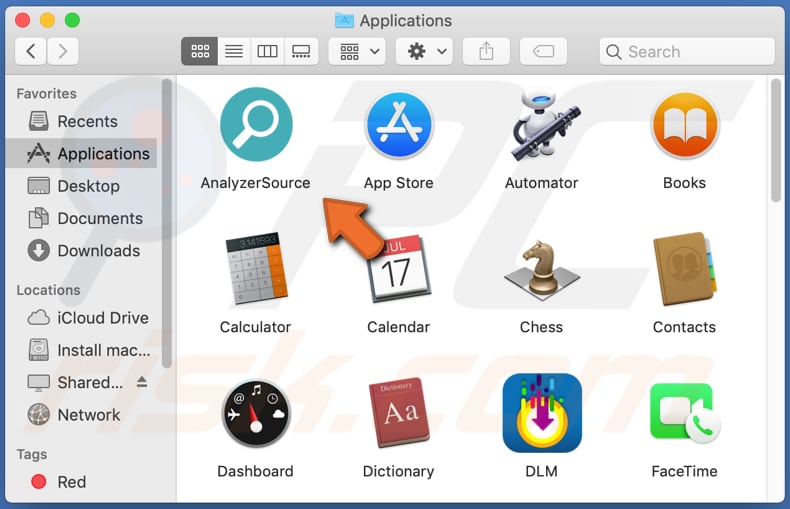790x509 pixels.
Task: Open Network in the sidebar
Action: (x=81, y=415)
